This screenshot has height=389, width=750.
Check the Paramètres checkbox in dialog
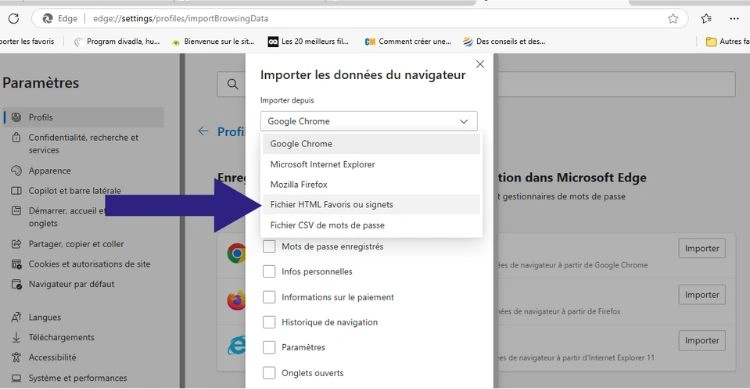[269, 347]
